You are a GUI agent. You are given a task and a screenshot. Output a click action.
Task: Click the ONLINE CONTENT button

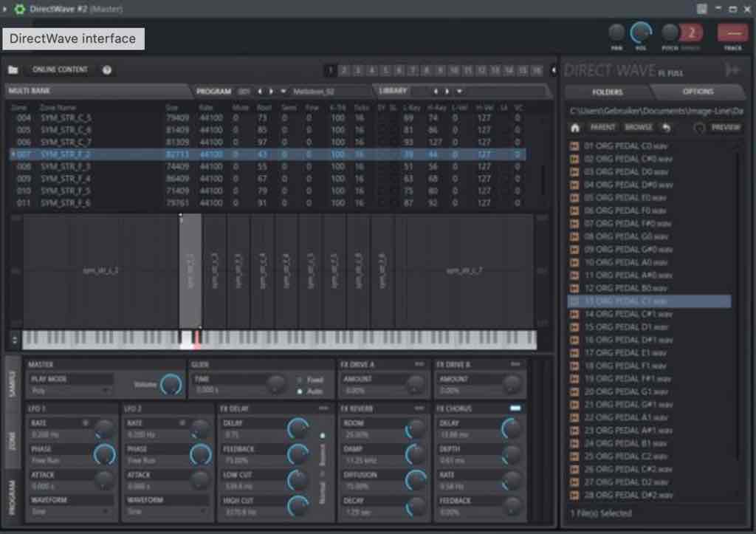point(60,70)
